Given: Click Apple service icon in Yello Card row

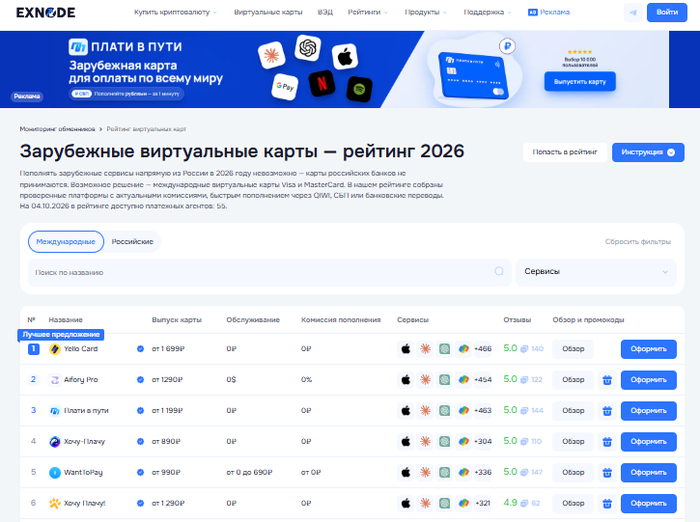Looking at the screenshot, I should point(406,349).
